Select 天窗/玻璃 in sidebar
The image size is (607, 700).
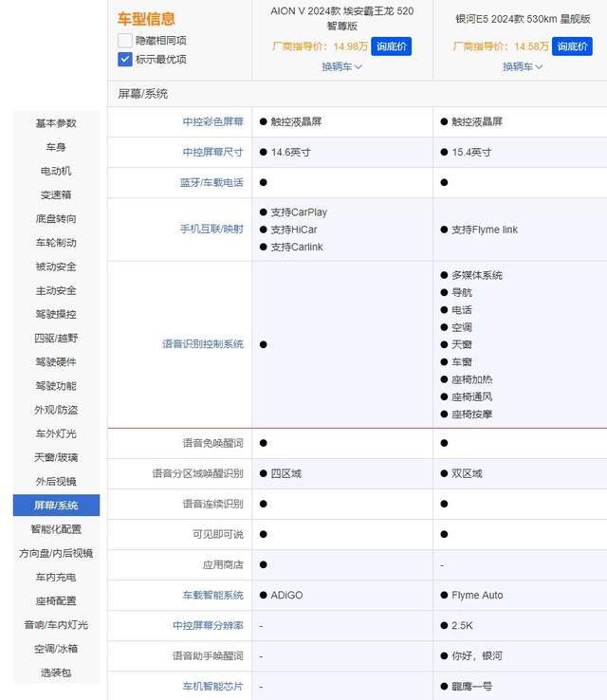click(56, 457)
